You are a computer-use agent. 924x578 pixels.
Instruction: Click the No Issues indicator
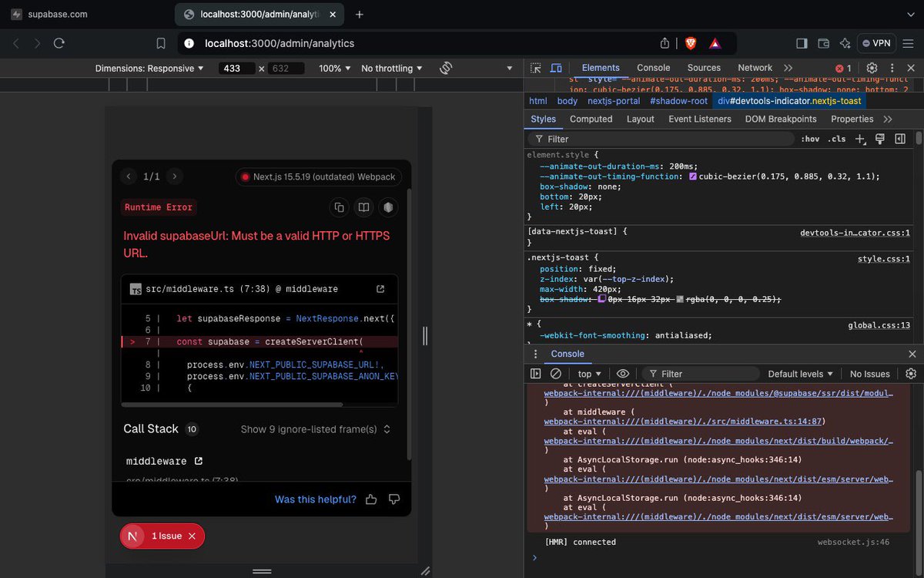870,374
